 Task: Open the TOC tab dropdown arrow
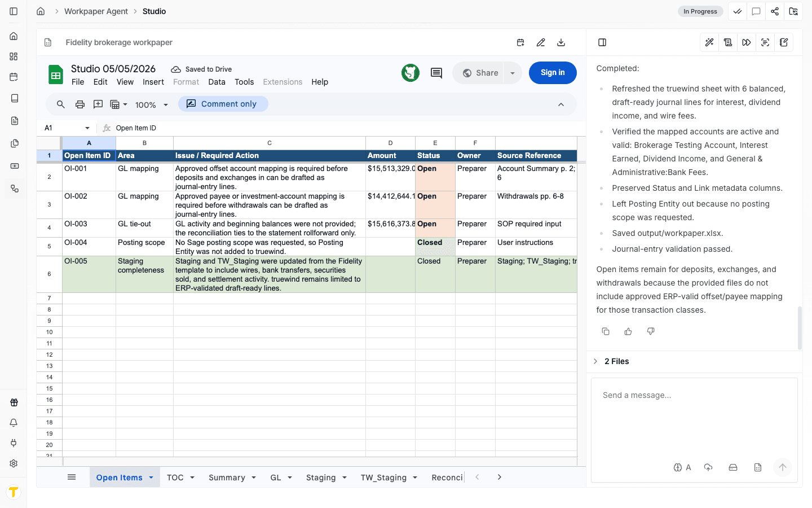[192, 478]
